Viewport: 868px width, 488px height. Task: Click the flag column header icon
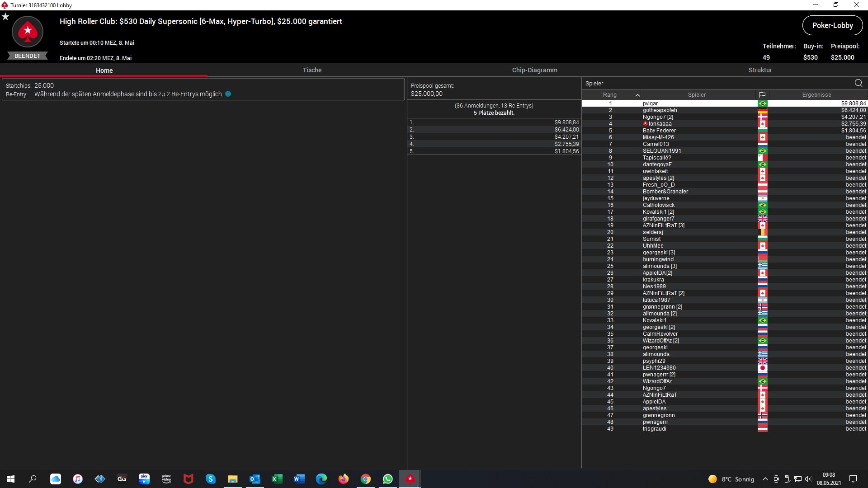point(762,95)
